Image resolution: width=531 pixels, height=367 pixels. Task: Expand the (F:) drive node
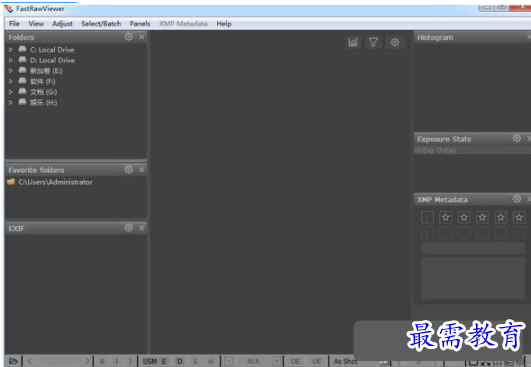pyautogui.click(x=11, y=81)
